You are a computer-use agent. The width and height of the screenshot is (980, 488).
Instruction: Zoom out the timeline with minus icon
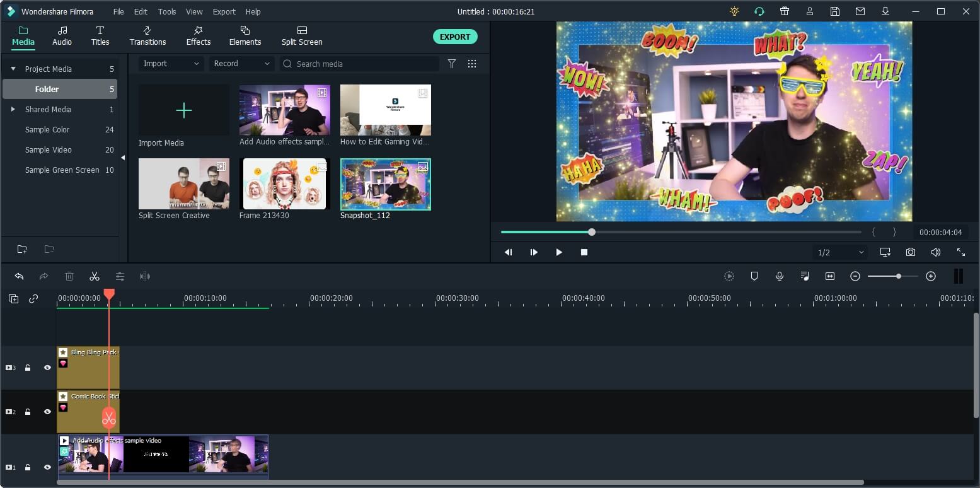(855, 276)
